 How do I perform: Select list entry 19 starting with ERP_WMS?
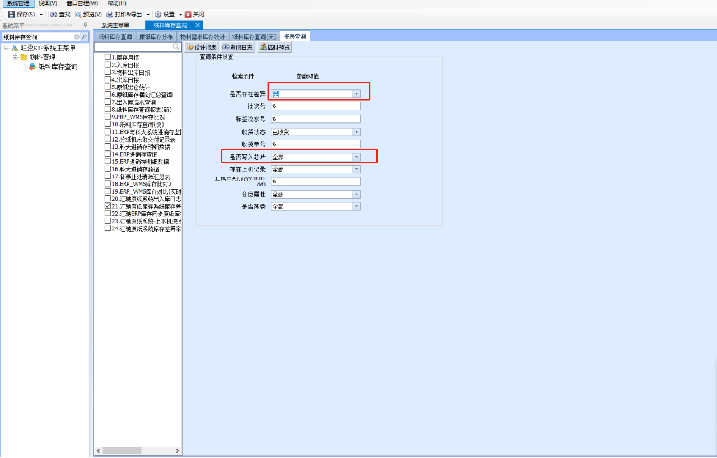[x=146, y=192]
